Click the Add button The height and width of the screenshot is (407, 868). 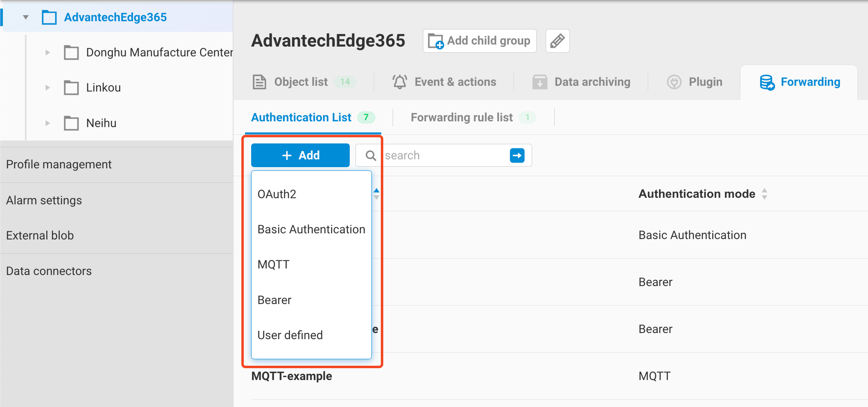click(300, 155)
